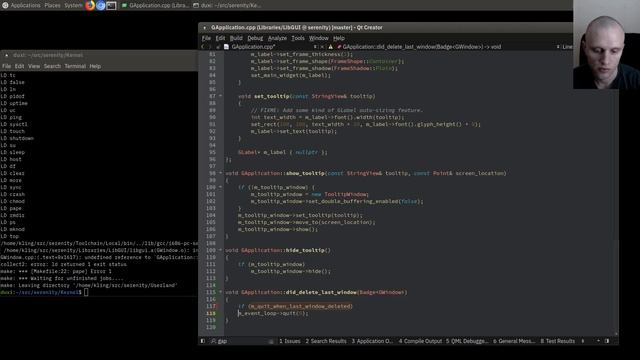Open terminal window Terminal menu
The height and width of the screenshot is (360, 640).
point(75,66)
